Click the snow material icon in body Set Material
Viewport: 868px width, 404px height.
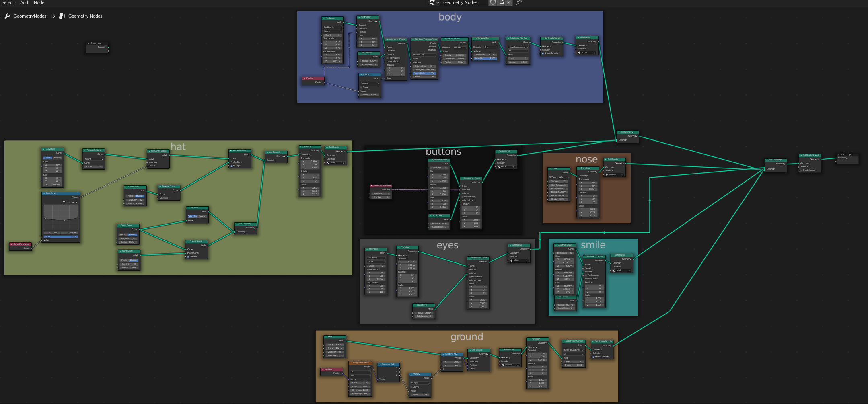coord(579,52)
